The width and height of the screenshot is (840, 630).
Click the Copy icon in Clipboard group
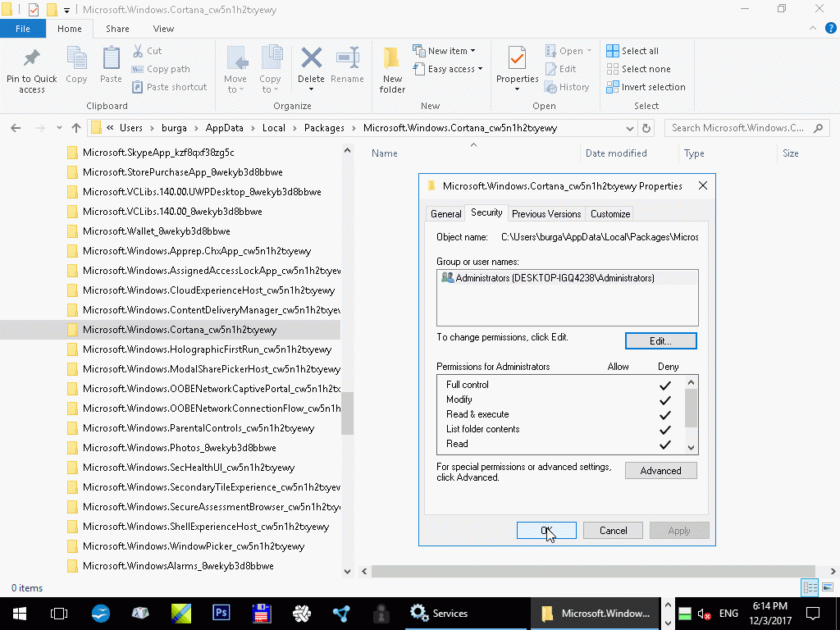coord(76,58)
